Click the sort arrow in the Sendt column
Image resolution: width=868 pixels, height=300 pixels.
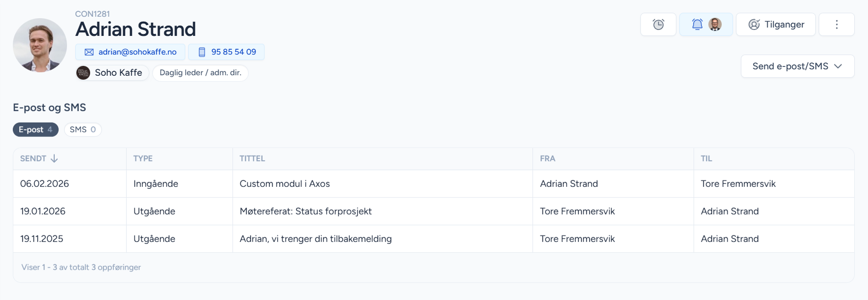54,158
